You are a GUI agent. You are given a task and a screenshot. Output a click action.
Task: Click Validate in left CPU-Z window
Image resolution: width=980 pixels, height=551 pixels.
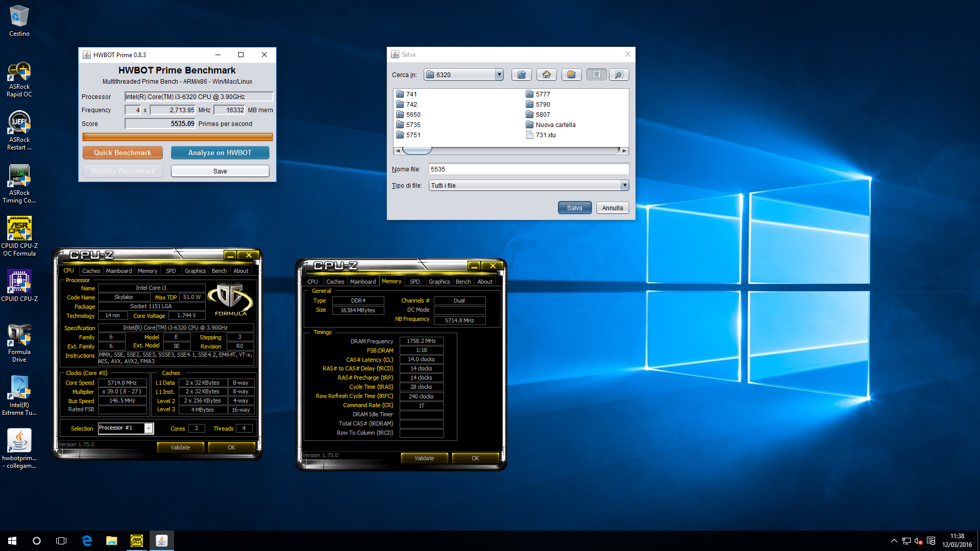pos(180,447)
